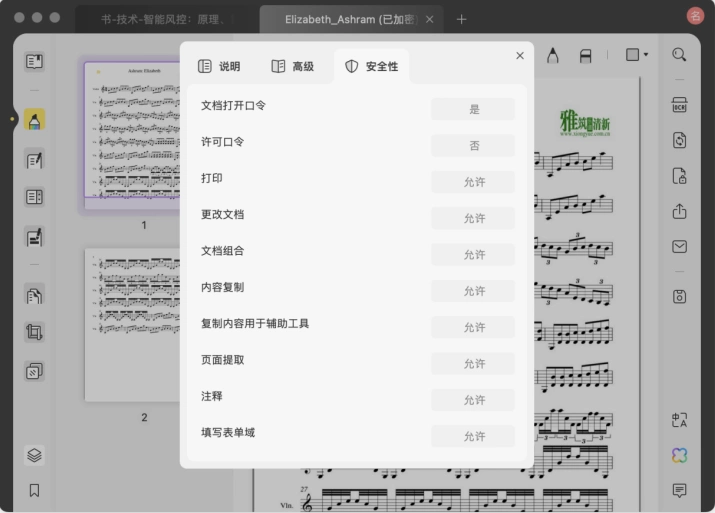The width and height of the screenshot is (715, 513).
Task: Open the Translate icon in right sidebar
Action: 679,420
